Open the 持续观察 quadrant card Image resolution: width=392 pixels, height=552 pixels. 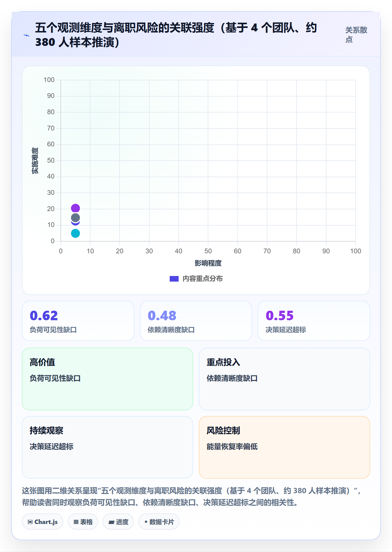click(108, 447)
